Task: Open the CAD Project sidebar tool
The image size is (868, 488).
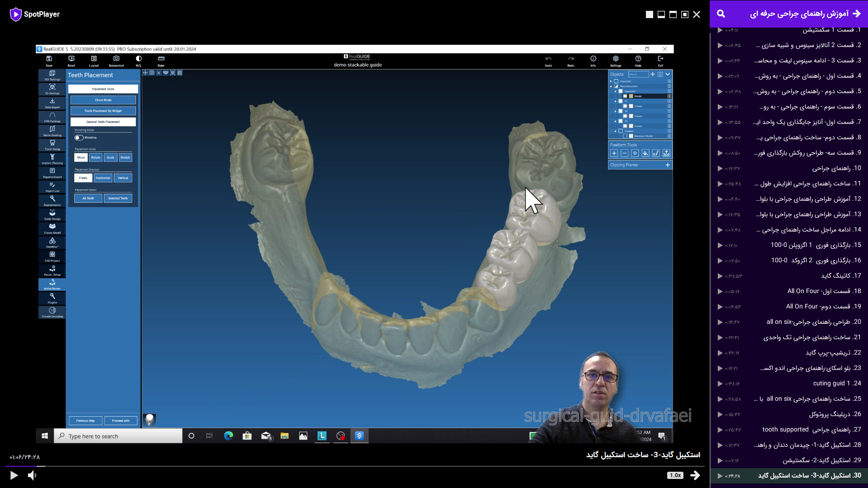Action: pyautogui.click(x=52, y=257)
